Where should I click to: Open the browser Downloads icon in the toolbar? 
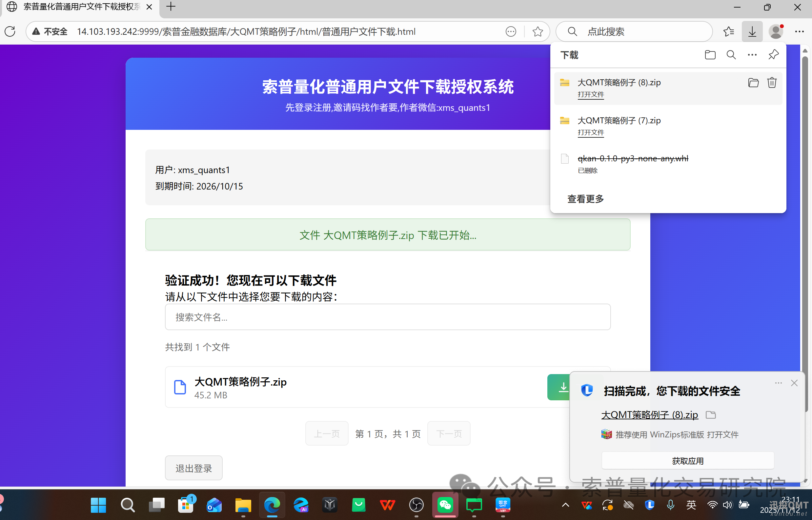coord(752,31)
